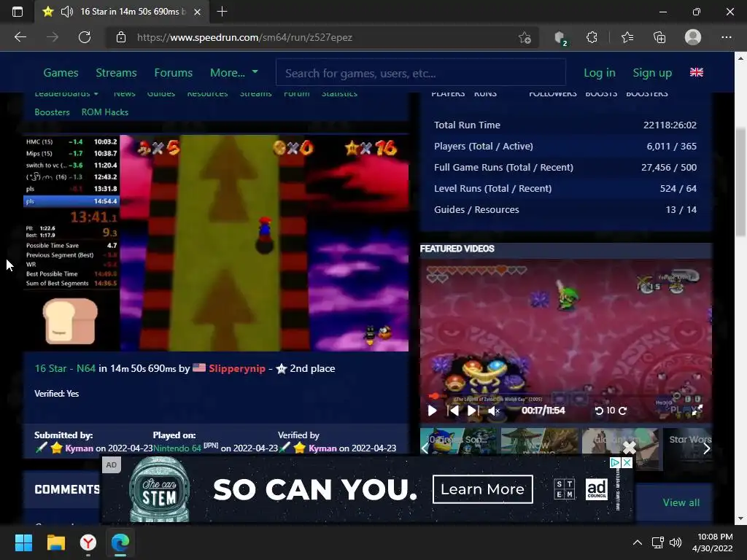Expand the featured video to fullscreen
The height and width of the screenshot is (560, 747).
697,411
